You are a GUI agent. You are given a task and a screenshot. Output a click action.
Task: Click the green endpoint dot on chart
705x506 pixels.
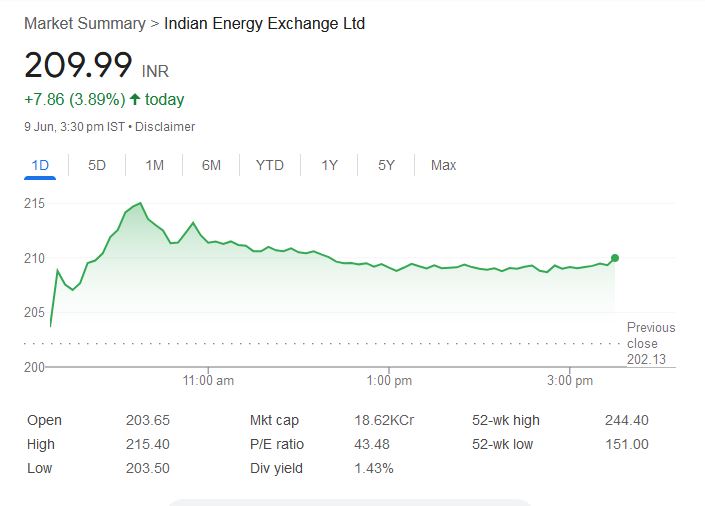614,258
